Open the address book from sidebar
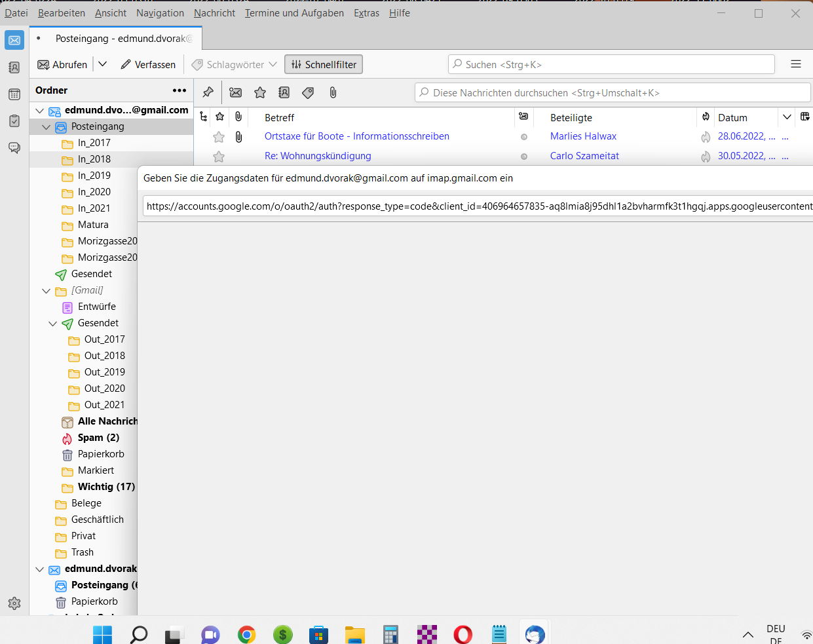Screen dimensions: 813x644 tap(14, 67)
